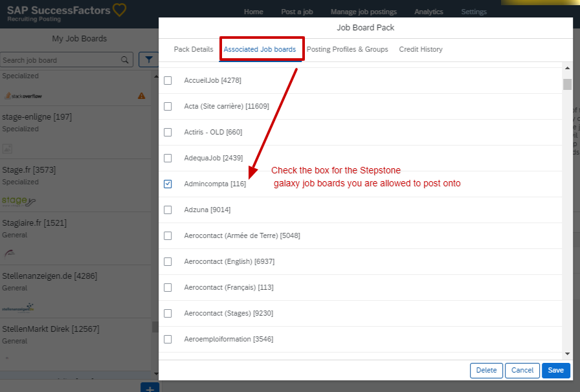Check the AccueilJob [4278] checkbox
Viewport: 580px width, 392px height.
click(168, 81)
